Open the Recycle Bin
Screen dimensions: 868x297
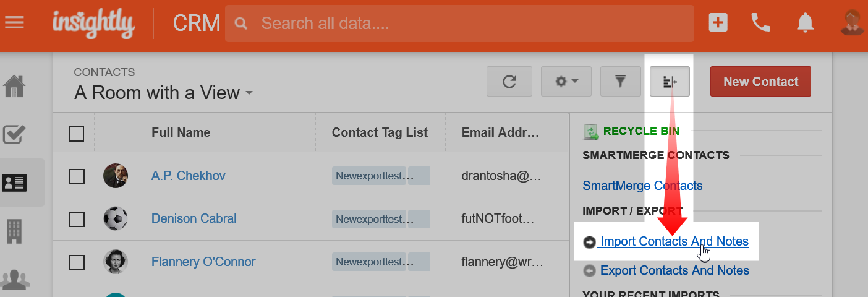(x=641, y=131)
